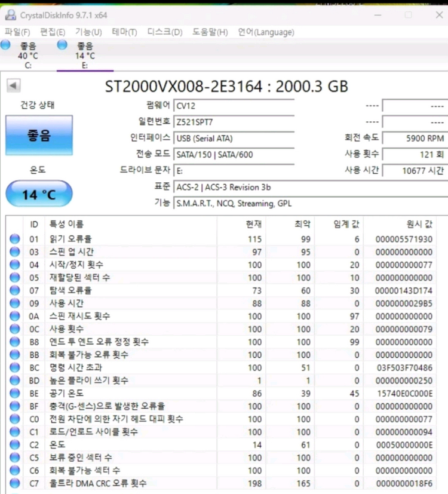This screenshot has width=448, height=494.
Task: Click the firmware field CV12
Action: 234,106
